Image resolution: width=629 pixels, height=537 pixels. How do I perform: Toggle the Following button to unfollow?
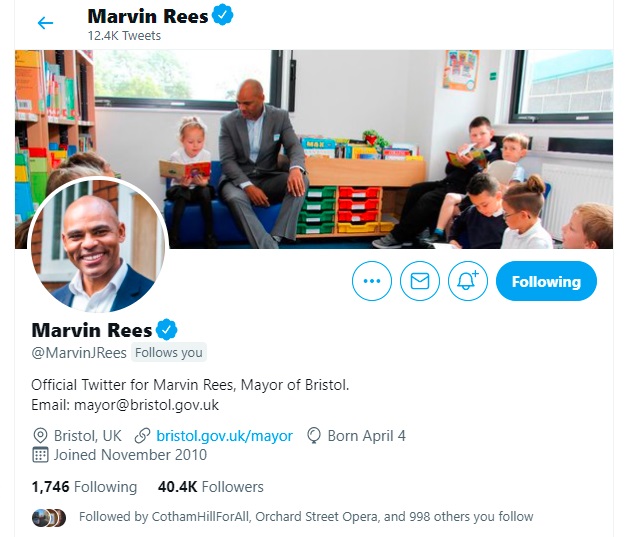coord(546,281)
